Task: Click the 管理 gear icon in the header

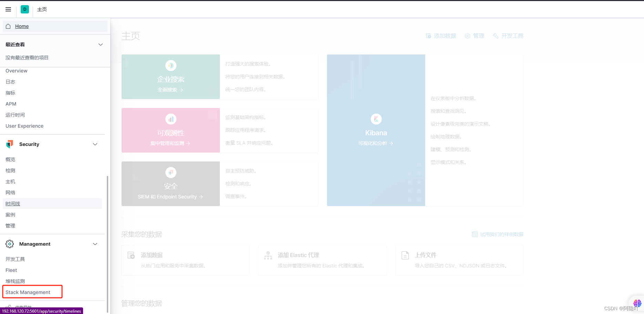Action: (468, 36)
